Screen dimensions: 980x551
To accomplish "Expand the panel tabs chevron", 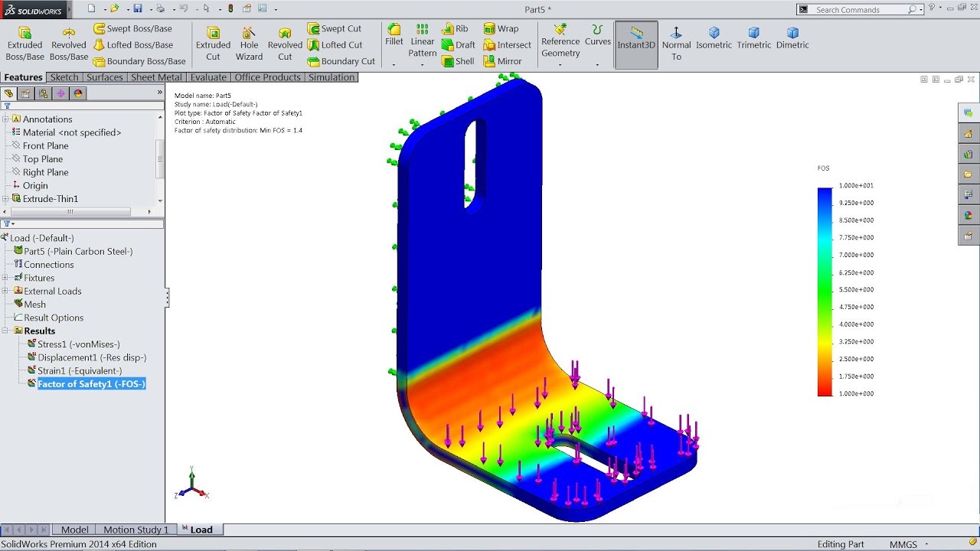I will click(x=159, y=93).
